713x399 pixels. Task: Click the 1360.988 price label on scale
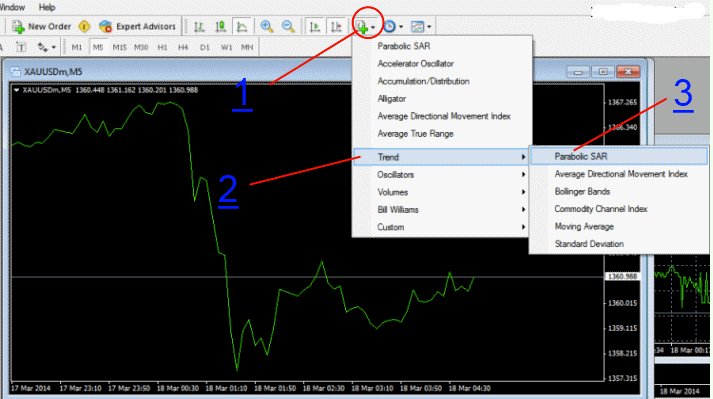click(x=622, y=277)
